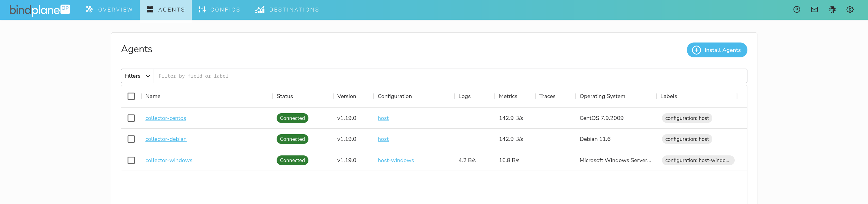Click v1.19.0 version for collector-centos
Image resolution: width=868 pixels, height=204 pixels.
coord(346,118)
